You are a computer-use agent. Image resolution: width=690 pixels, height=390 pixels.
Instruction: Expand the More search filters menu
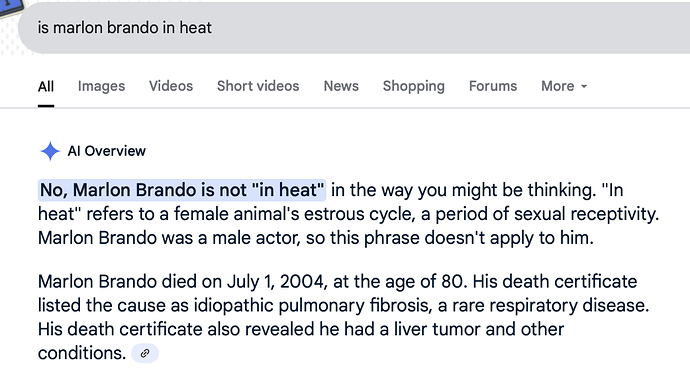coord(564,86)
